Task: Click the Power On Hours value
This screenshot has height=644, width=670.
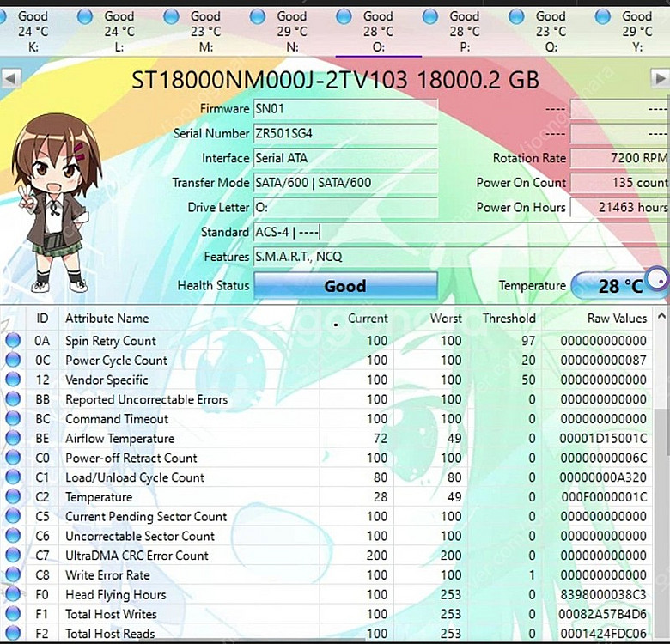Action: (x=620, y=208)
